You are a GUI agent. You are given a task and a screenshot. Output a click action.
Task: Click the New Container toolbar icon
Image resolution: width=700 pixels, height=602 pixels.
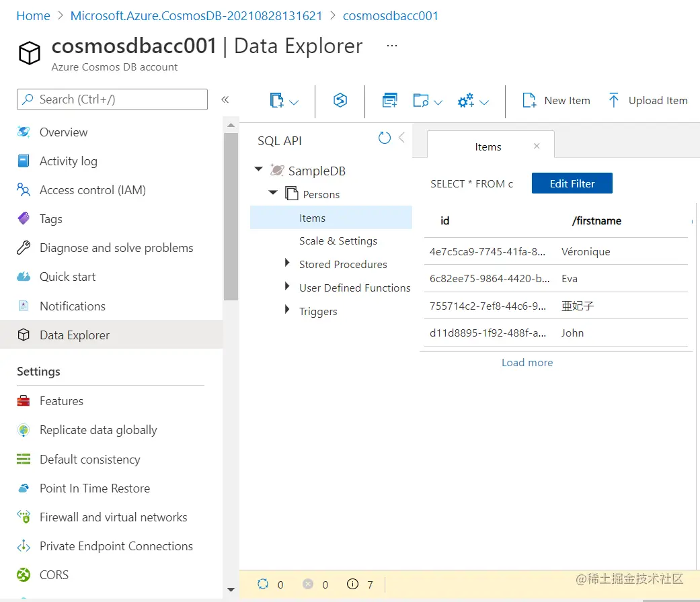[x=276, y=101]
